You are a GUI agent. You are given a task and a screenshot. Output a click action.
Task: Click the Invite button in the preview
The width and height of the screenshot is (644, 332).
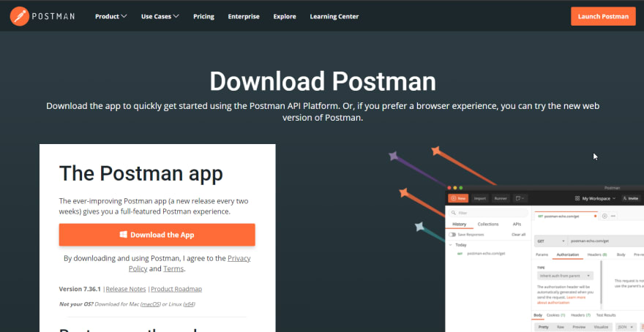click(x=631, y=198)
